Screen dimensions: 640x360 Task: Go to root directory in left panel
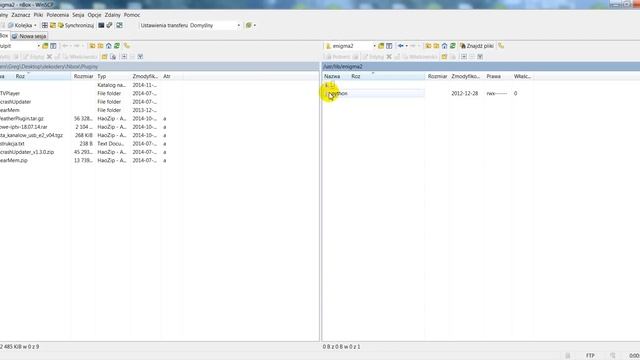pos(100,46)
